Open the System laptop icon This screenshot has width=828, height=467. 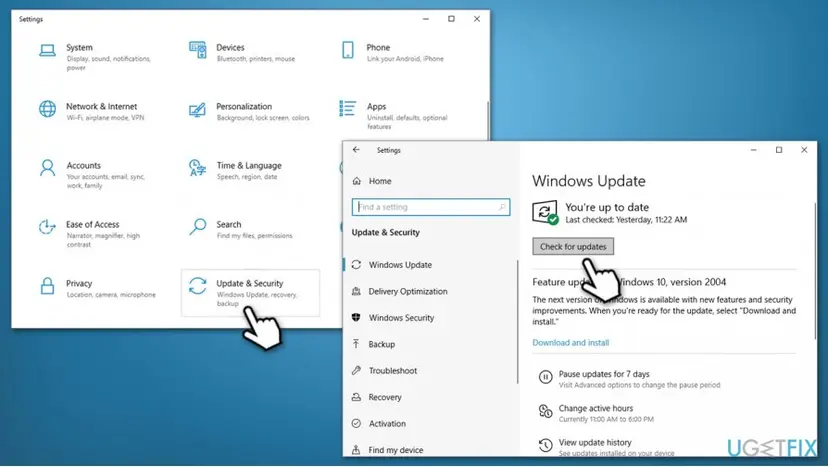pos(47,51)
